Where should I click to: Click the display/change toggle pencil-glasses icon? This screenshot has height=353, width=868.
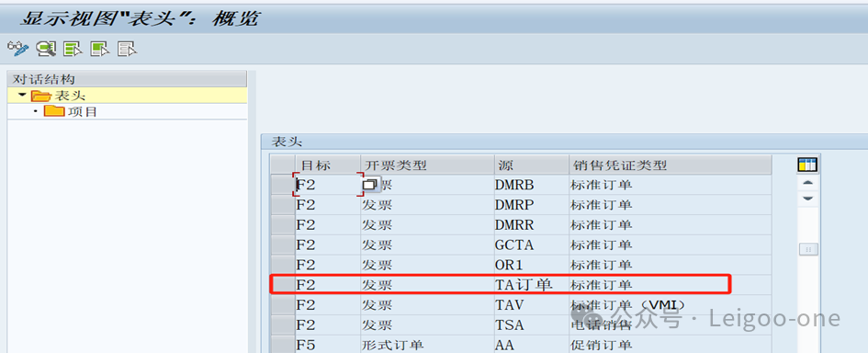pos(17,49)
